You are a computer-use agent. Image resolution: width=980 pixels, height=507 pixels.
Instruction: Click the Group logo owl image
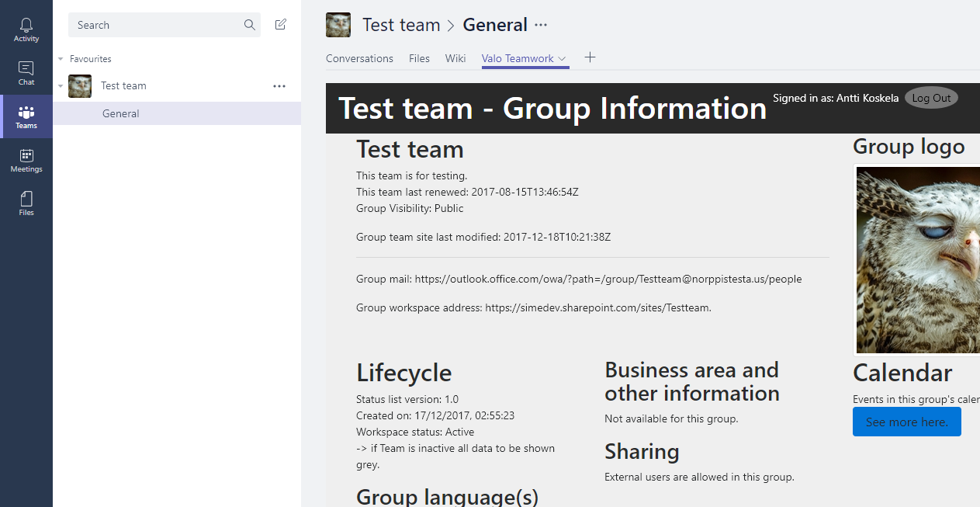point(918,260)
